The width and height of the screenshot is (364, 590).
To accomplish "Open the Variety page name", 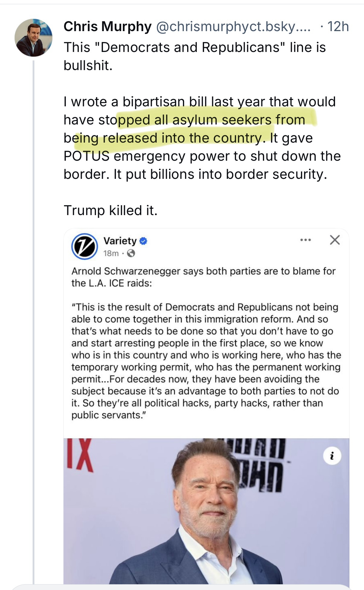I will coord(120,241).
